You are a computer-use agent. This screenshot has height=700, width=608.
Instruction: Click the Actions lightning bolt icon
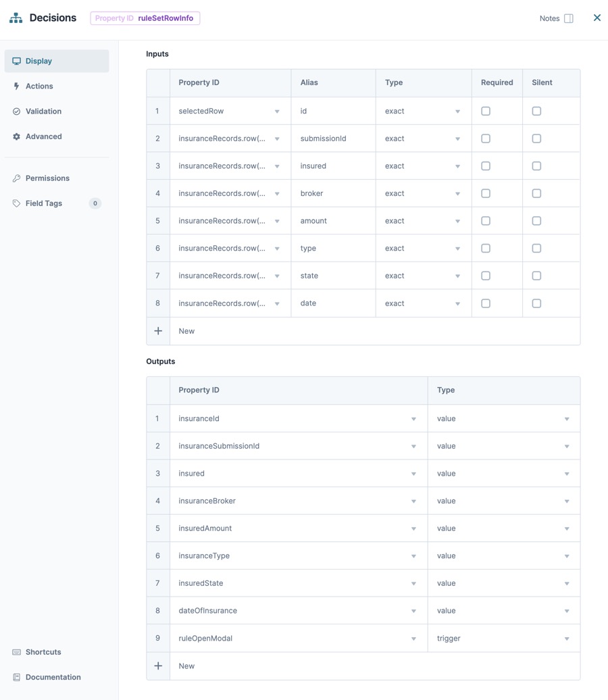[x=16, y=86]
